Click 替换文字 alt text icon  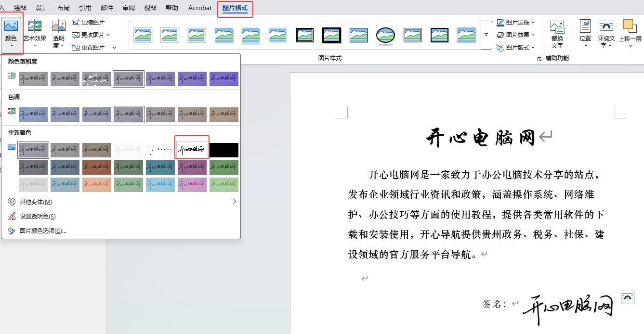click(557, 27)
